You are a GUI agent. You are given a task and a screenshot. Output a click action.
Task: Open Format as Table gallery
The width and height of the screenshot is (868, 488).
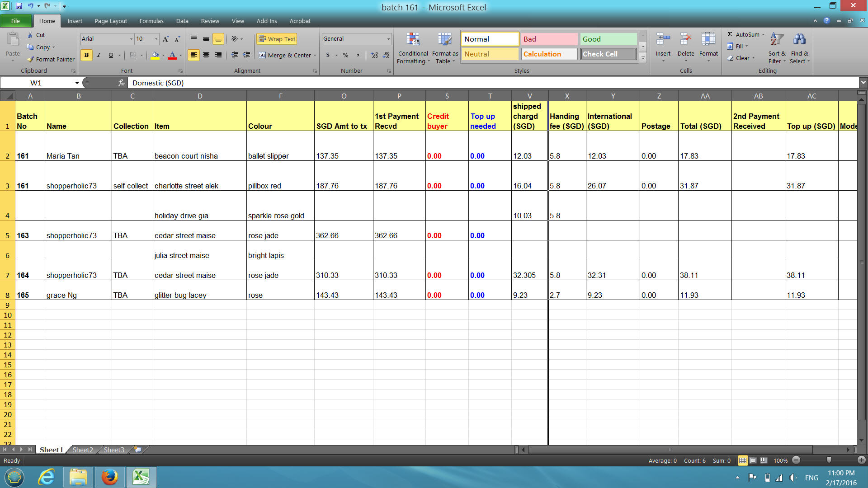click(x=445, y=48)
